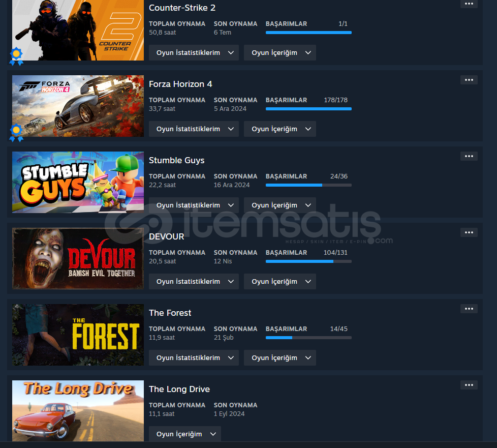
Task: Click the perfect-game ribbon badge on Counter-Strike 2
Action: (16, 56)
